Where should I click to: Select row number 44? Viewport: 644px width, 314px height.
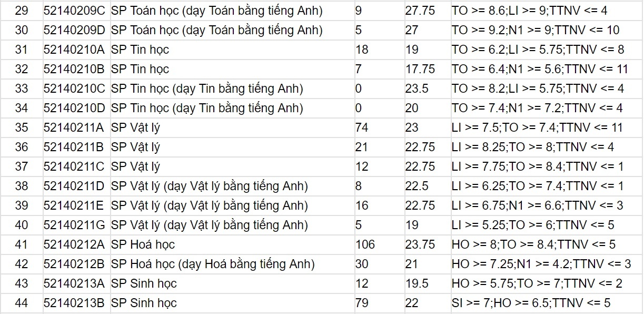[22, 303]
